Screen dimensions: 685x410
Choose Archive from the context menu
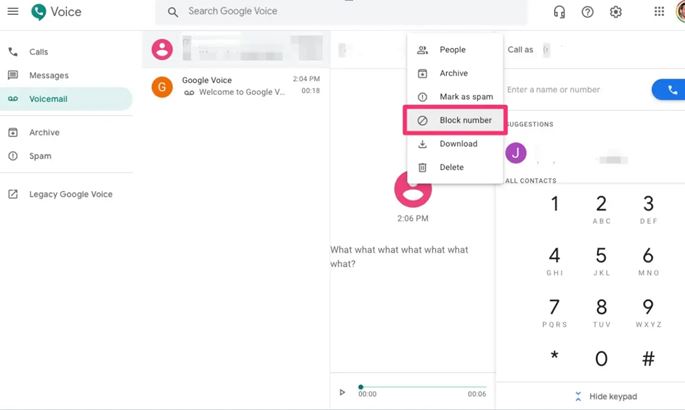(x=454, y=73)
